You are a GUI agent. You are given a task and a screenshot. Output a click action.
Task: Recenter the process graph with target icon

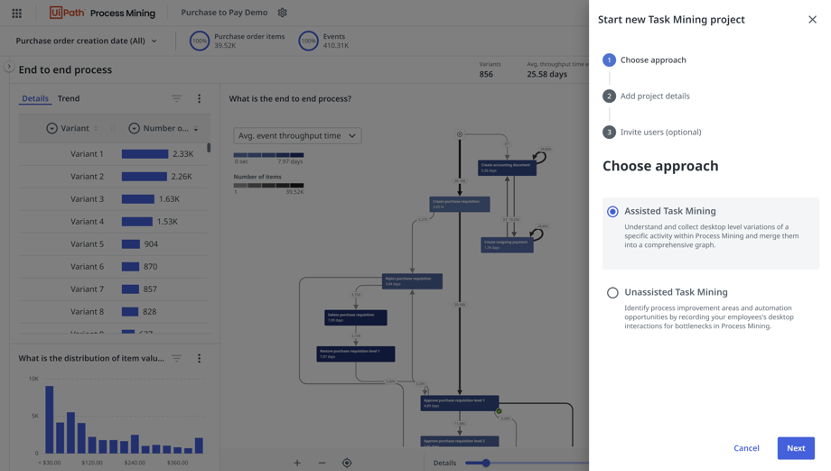(347, 463)
